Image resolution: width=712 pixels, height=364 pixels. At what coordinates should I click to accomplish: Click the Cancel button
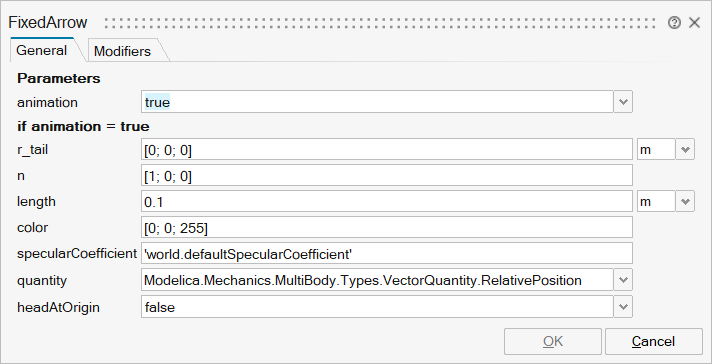tap(653, 341)
